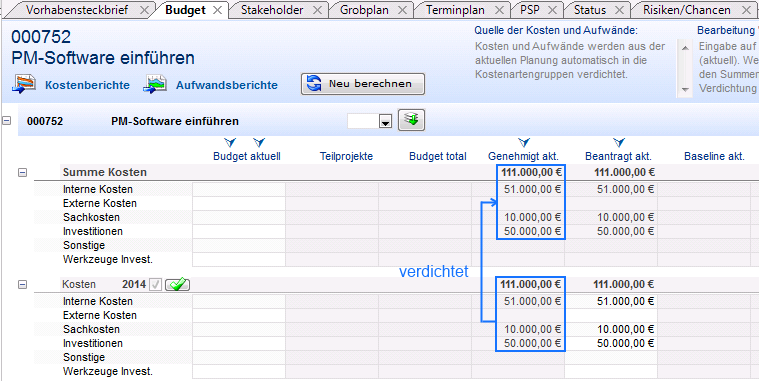Click Beantragt 10.000,00 € for Sachkosten in Summe Kosten
Screen dimensions: 759x381
pos(625,217)
